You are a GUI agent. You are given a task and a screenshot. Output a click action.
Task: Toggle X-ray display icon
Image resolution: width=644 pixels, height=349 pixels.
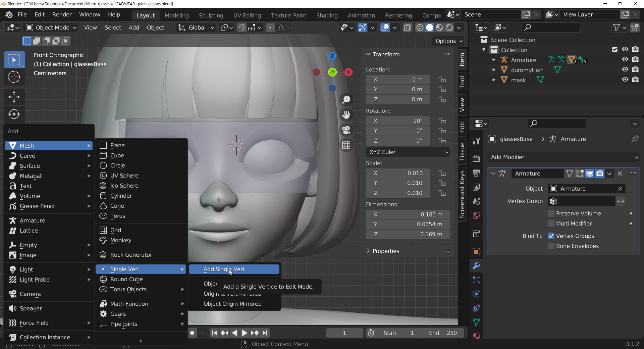coord(408,28)
